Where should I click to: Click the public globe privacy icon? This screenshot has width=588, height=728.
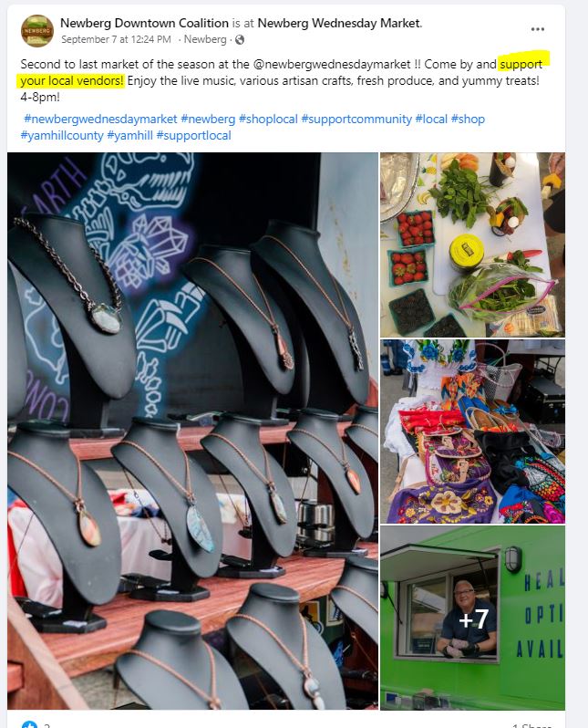[240, 40]
